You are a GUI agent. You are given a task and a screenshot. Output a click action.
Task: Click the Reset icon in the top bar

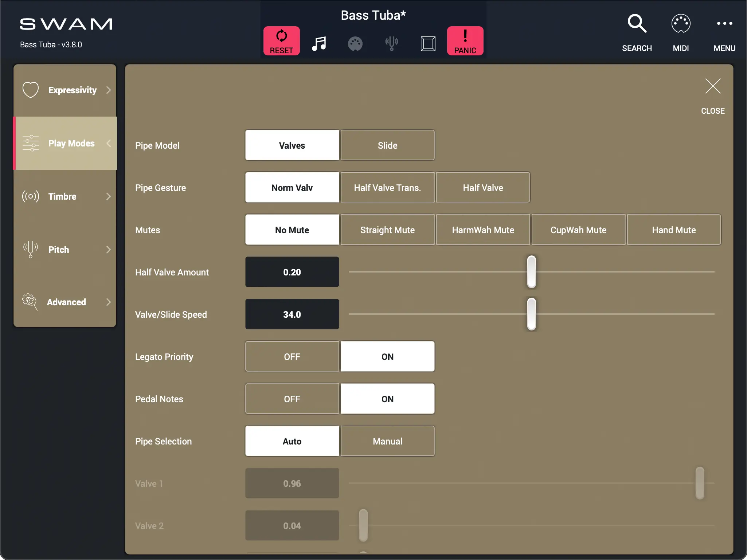tap(281, 41)
